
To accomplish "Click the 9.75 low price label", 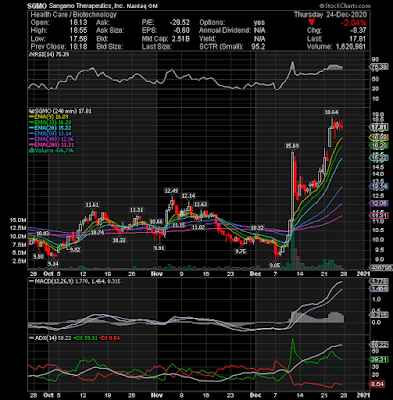I will (x=241, y=252).
